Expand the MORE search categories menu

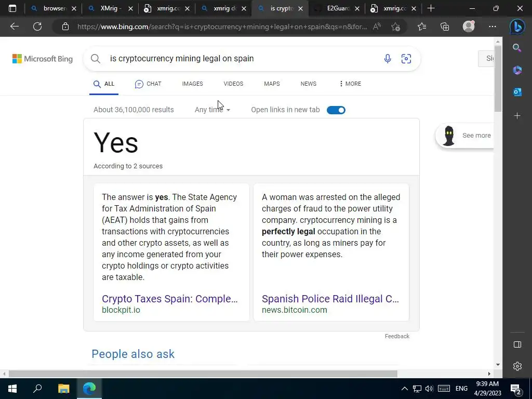350,84
